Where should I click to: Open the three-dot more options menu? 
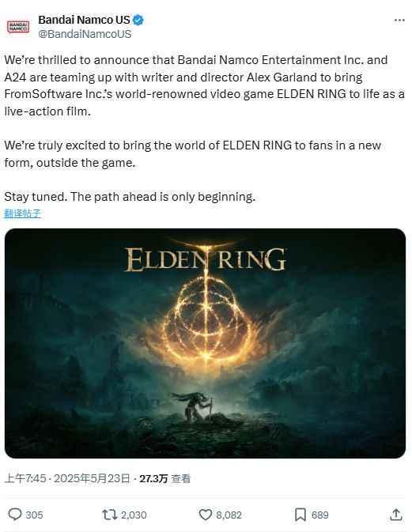point(399,21)
